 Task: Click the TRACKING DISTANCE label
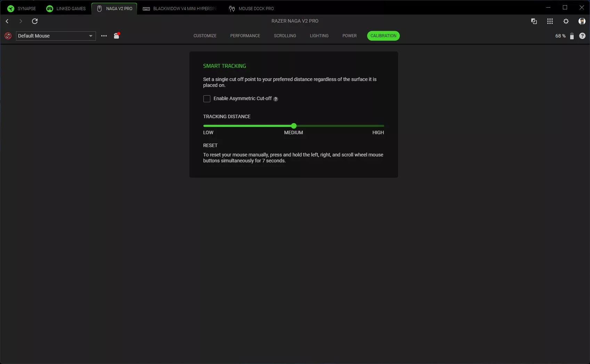tap(227, 116)
